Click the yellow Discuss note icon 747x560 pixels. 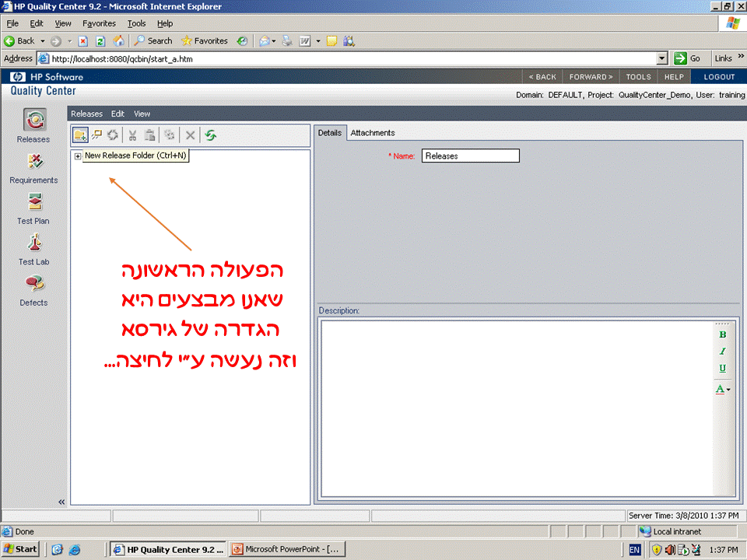pyautogui.click(x=331, y=41)
